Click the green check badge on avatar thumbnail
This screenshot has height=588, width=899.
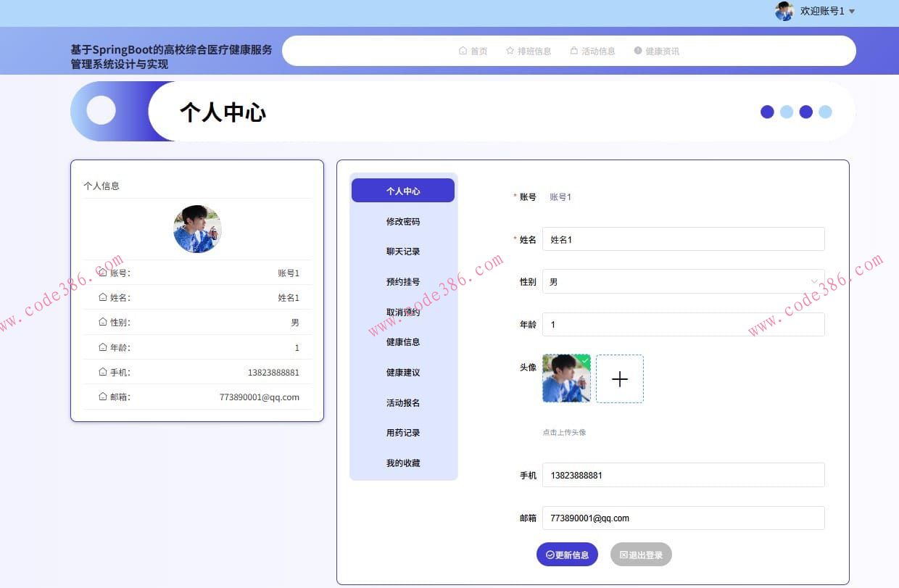tap(585, 360)
